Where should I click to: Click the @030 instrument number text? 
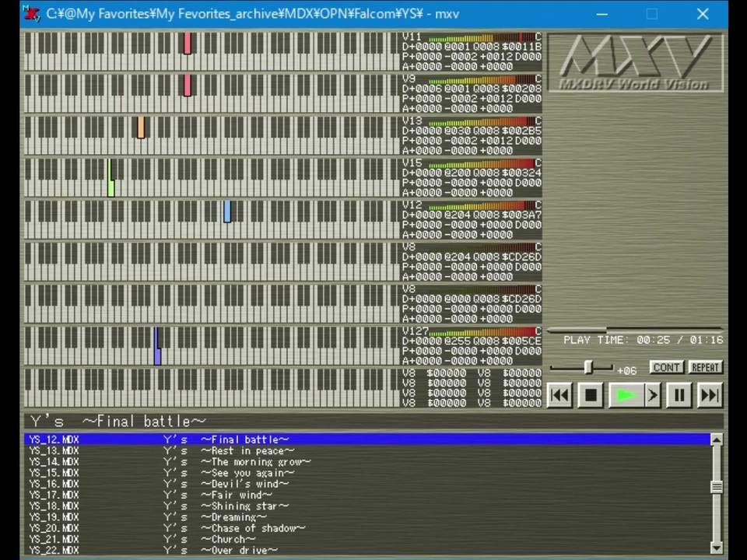pos(457,131)
